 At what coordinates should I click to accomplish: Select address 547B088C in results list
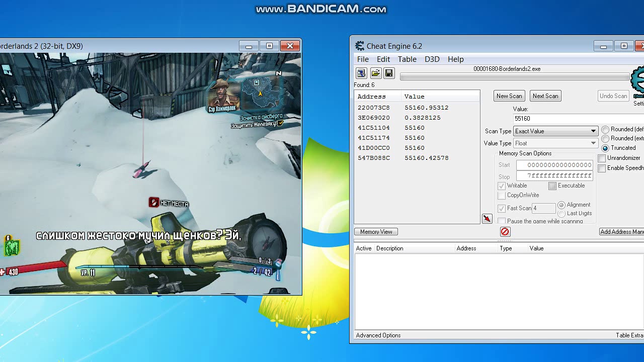[x=374, y=158]
